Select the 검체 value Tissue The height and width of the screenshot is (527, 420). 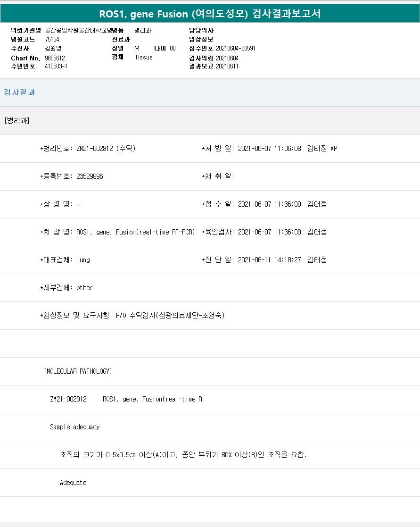pyautogui.click(x=143, y=58)
